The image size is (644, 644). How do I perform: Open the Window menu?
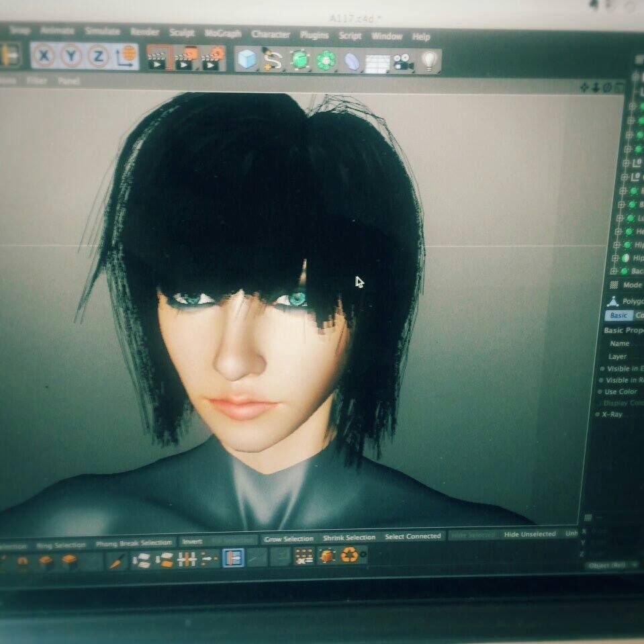(x=387, y=36)
